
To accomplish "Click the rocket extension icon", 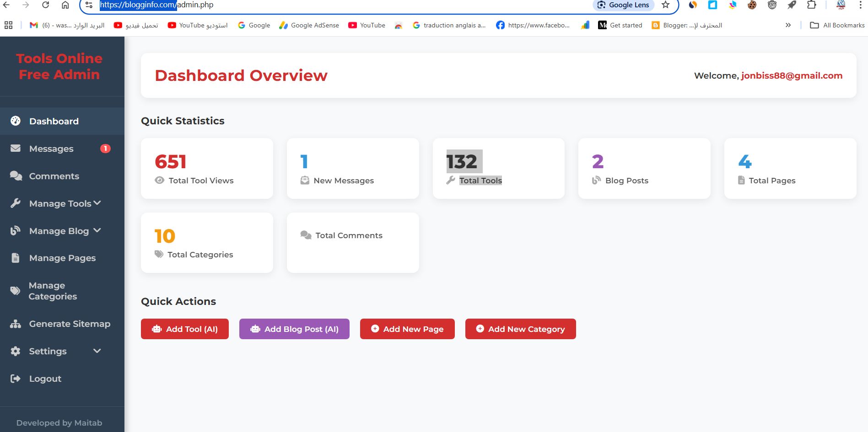I will (x=792, y=5).
